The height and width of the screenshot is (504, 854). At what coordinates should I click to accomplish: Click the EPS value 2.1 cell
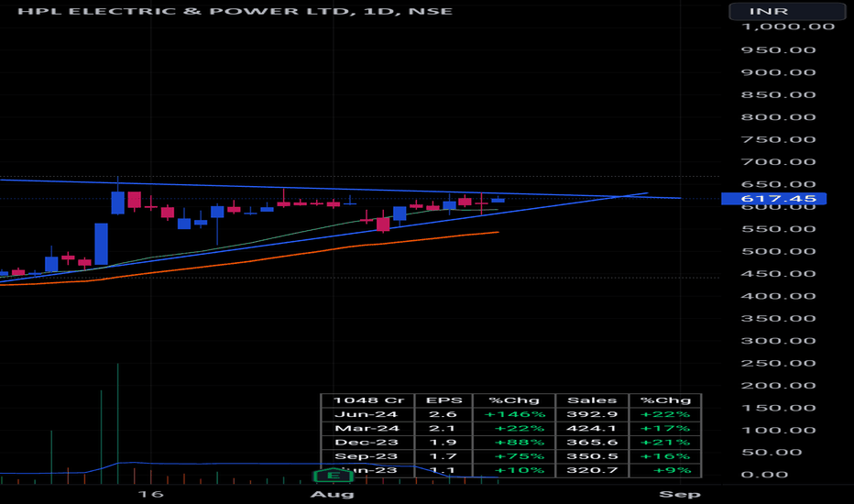(x=443, y=429)
